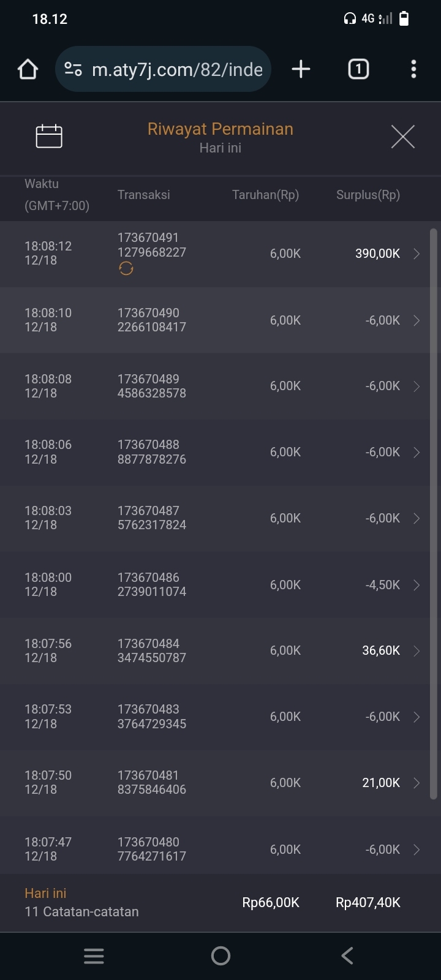Open details chevron for the -4,50K row
The height and width of the screenshot is (980, 441).
click(417, 585)
